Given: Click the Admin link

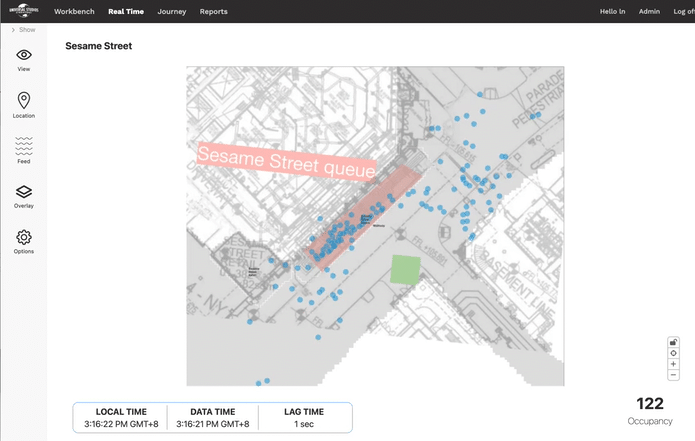Looking at the screenshot, I should (649, 12).
